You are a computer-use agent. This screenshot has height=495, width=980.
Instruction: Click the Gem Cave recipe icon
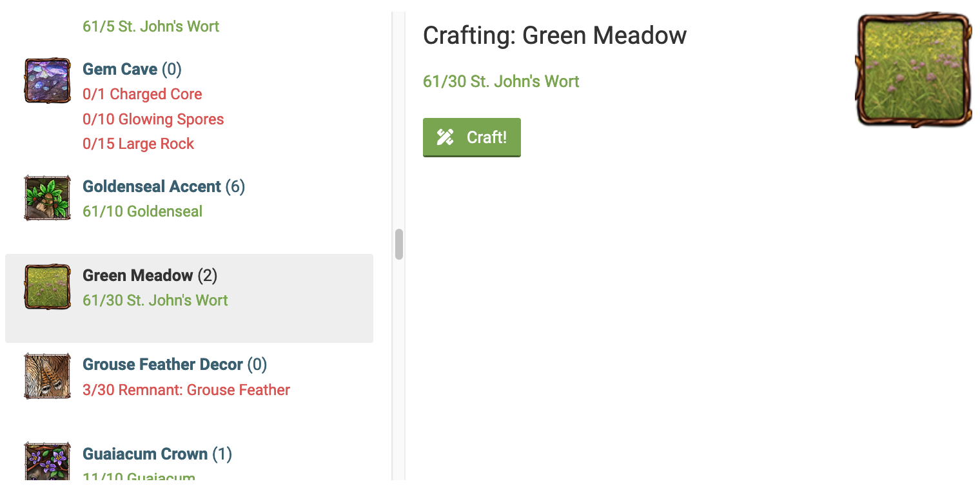pos(47,81)
